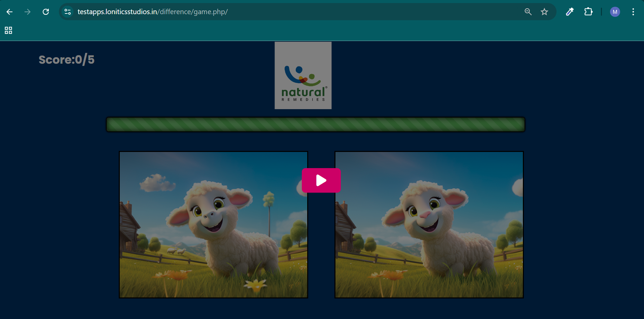Click the forward navigation arrow
644x319 pixels.
28,12
